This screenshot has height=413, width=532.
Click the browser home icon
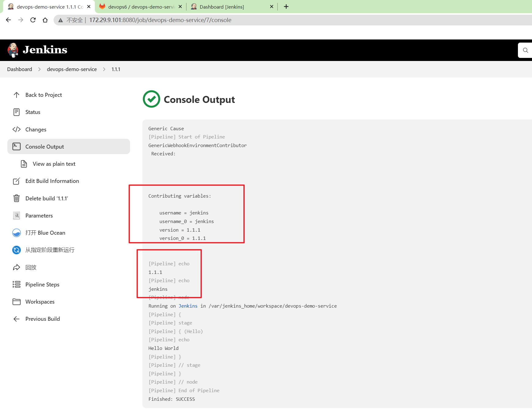point(45,20)
